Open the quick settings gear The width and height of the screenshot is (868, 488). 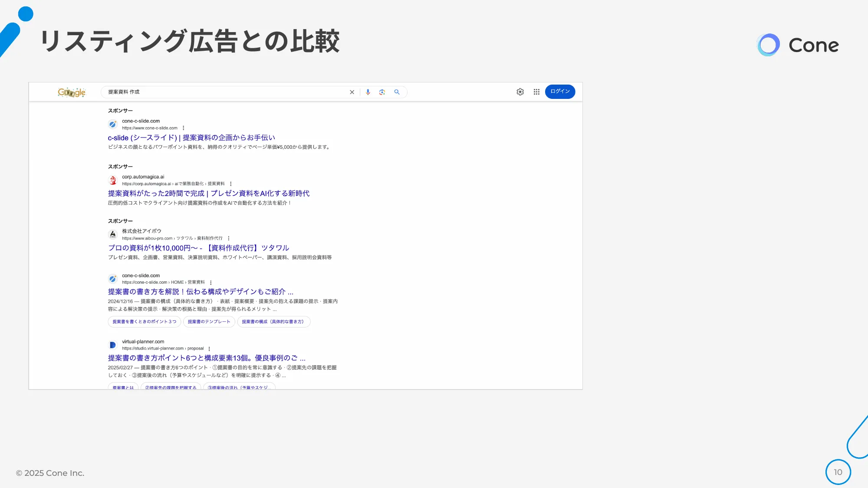click(520, 92)
